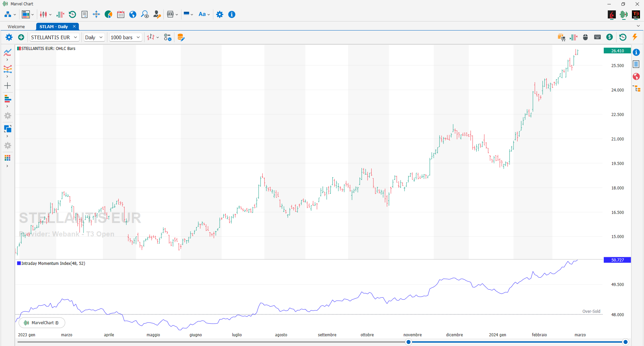The height and width of the screenshot is (346, 644).
Task: Open the blue lined document icon in right sidebar
Action: coord(636,64)
